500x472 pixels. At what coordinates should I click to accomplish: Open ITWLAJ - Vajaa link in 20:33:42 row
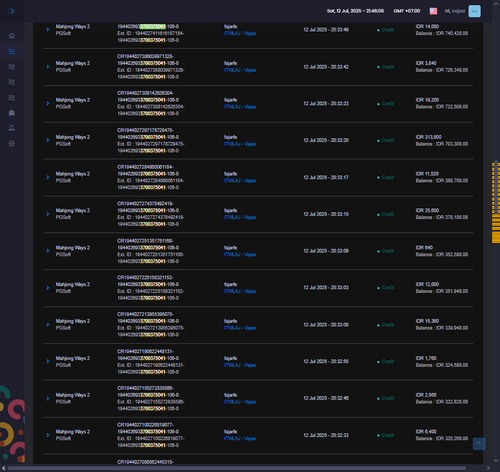[x=240, y=70]
